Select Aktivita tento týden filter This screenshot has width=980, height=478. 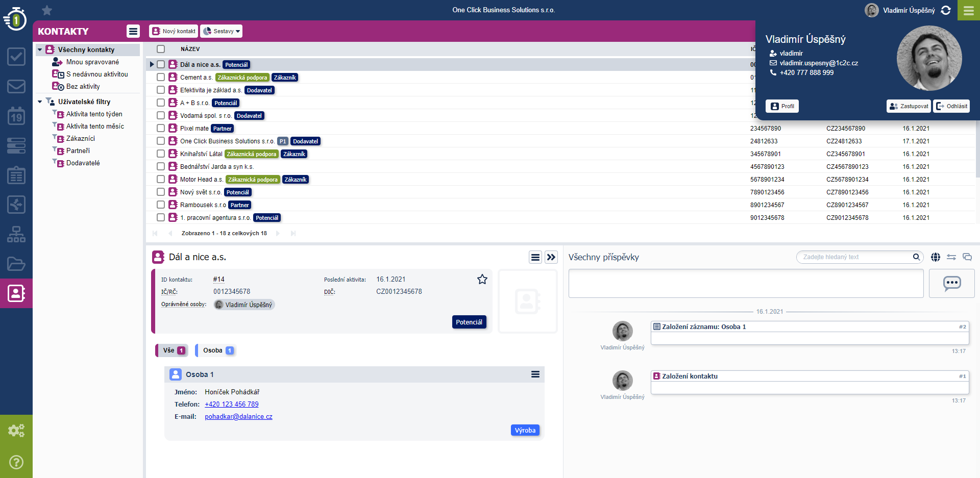[94, 114]
